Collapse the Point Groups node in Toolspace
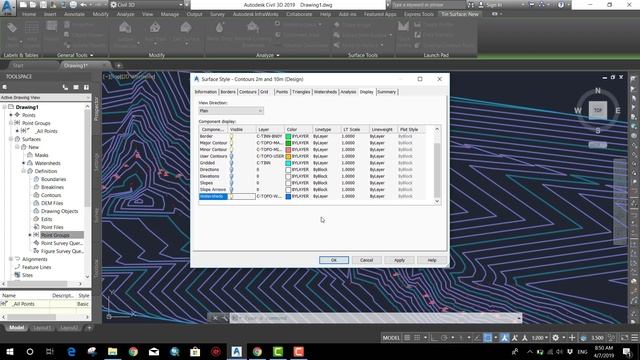The height and width of the screenshot is (360, 640). (x=11, y=123)
